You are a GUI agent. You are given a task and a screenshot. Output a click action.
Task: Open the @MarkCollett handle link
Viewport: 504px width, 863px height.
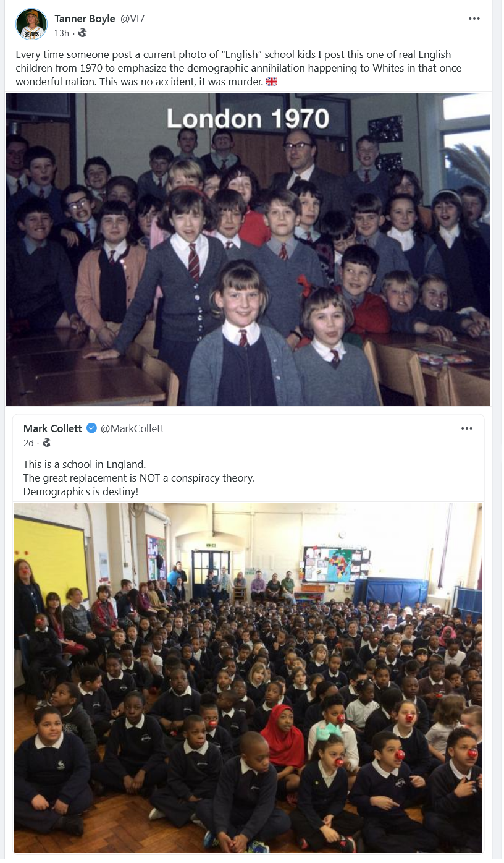pos(132,428)
